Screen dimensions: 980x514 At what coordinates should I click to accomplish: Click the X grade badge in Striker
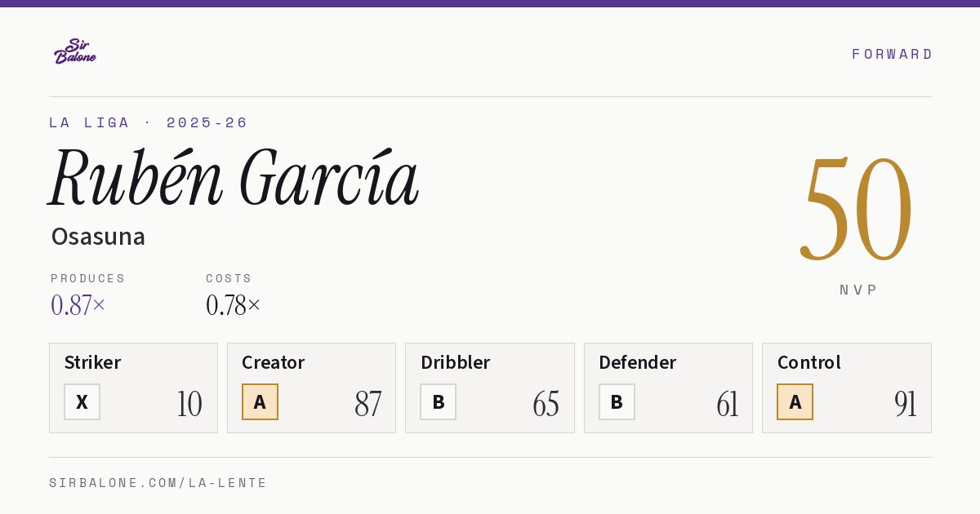pos(82,401)
